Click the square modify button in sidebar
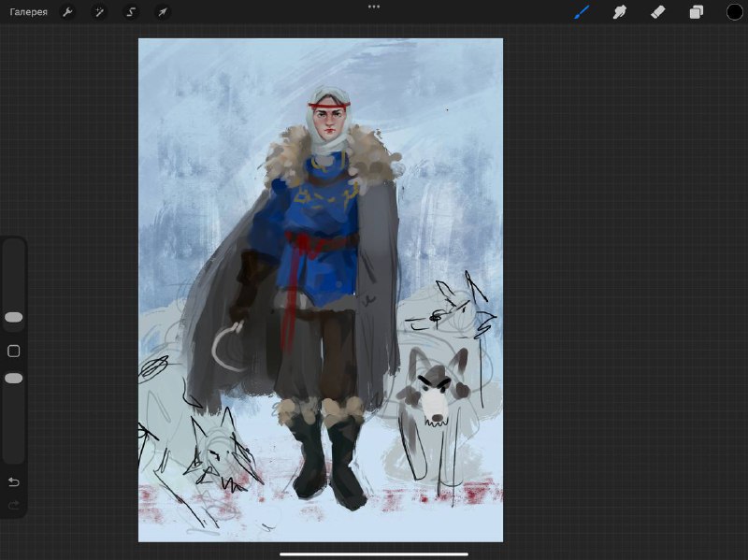Viewport: 748px width, 560px height. coord(13,352)
